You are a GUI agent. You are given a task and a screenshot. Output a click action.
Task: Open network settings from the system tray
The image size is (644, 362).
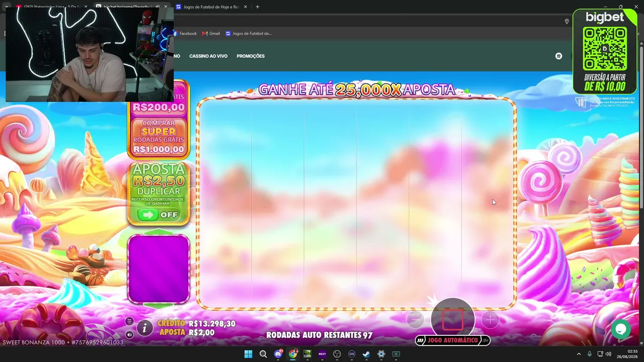(x=600, y=354)
